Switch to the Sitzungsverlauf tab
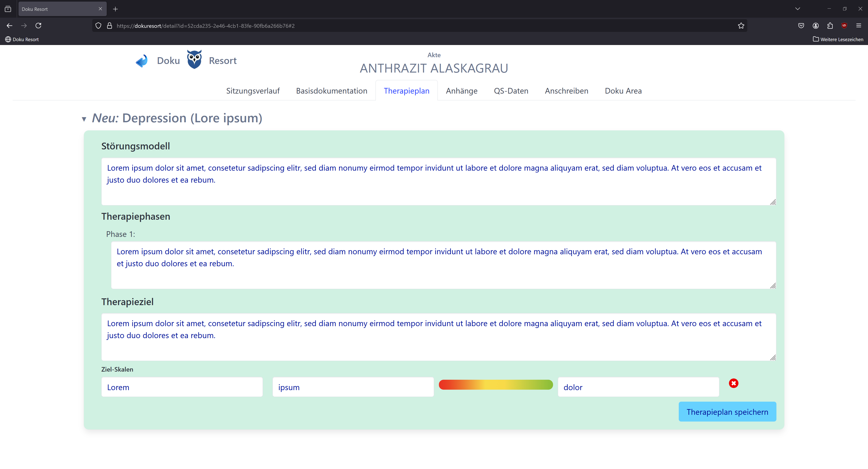This screenshot has height=469, width=868. 253,91
